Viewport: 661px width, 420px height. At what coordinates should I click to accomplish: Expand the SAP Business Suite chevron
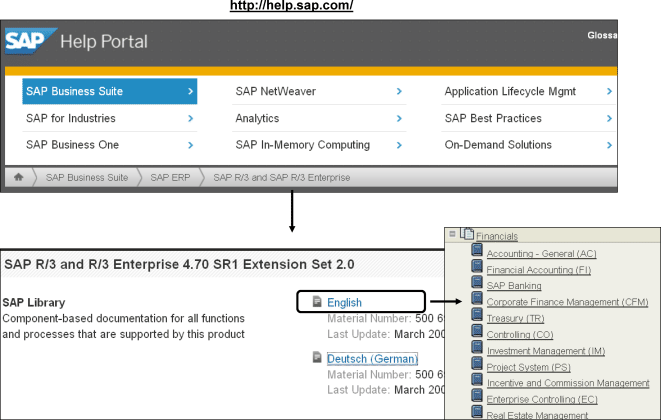pyautogui.click(x=191, y=91)
